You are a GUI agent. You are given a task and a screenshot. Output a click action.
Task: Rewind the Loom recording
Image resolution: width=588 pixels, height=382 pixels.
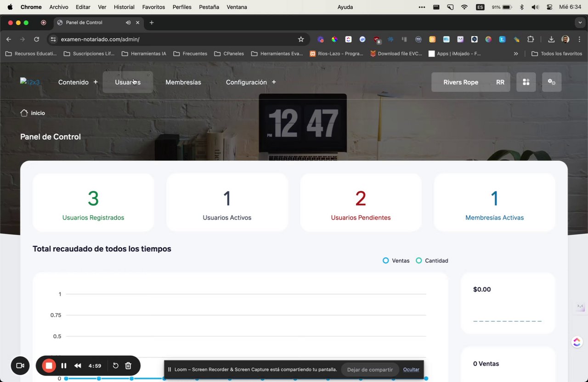78,365
